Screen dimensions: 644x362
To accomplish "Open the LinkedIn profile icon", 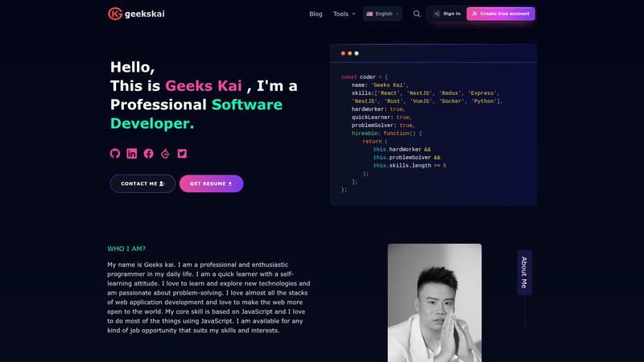I will tap(132, 154).
